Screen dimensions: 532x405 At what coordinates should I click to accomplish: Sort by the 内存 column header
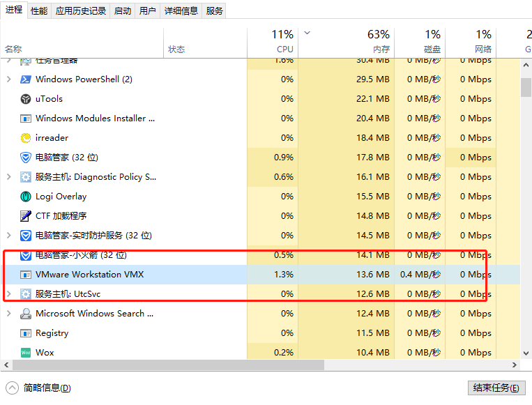click(x=346, y=43)
